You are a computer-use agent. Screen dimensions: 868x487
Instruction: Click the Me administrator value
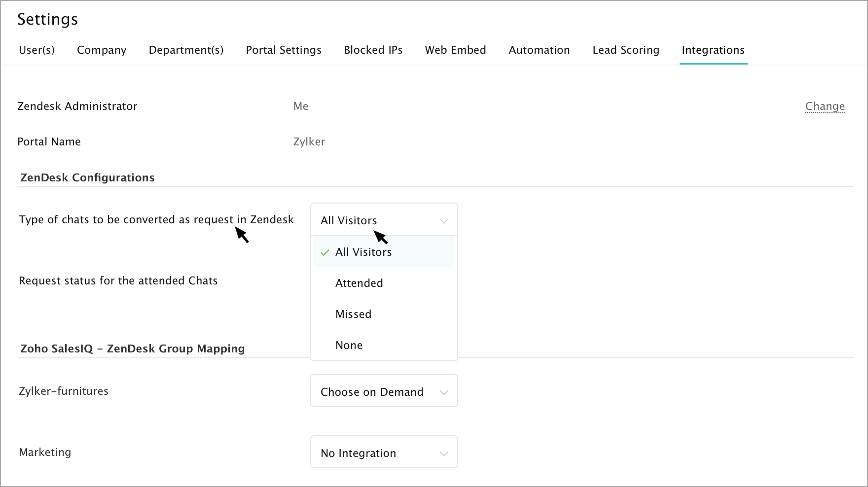(x=301, y=106)
